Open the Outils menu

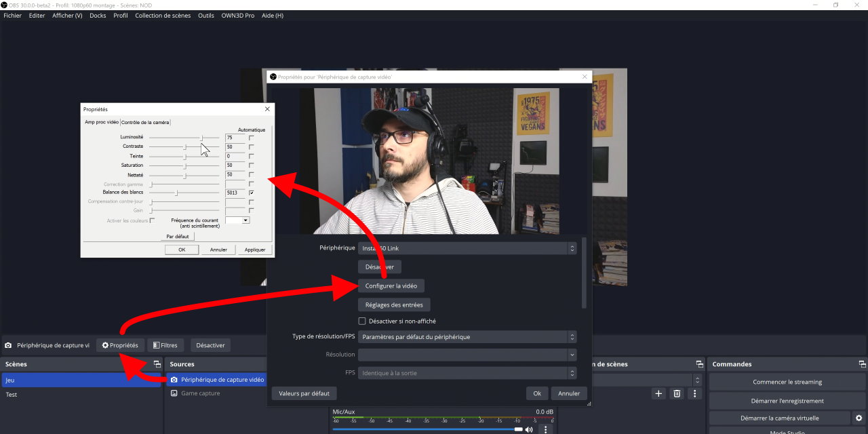click(206, 16)
